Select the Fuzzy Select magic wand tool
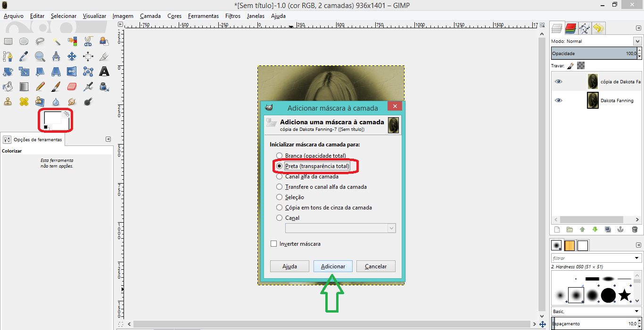 tap(56, 41)
